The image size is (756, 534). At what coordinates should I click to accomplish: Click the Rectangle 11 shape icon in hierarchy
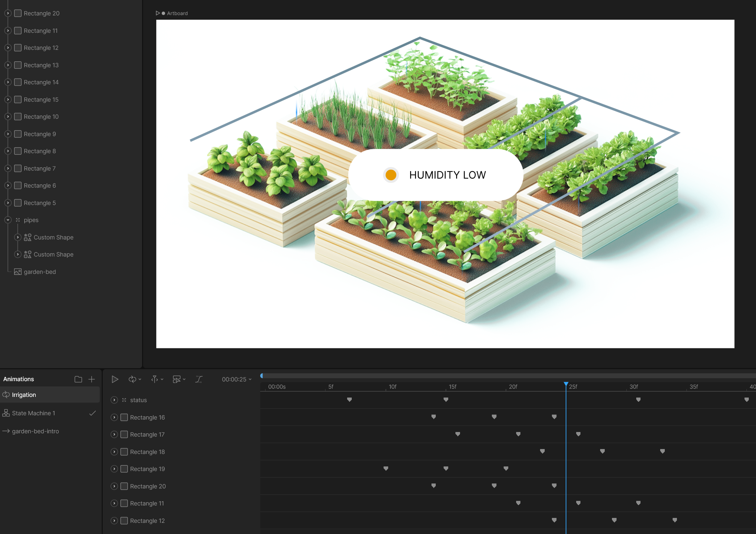[x=18, y=31]
